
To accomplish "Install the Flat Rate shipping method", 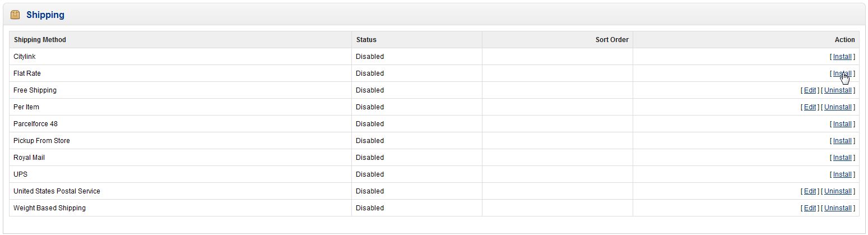I will (x=842, y=73).
